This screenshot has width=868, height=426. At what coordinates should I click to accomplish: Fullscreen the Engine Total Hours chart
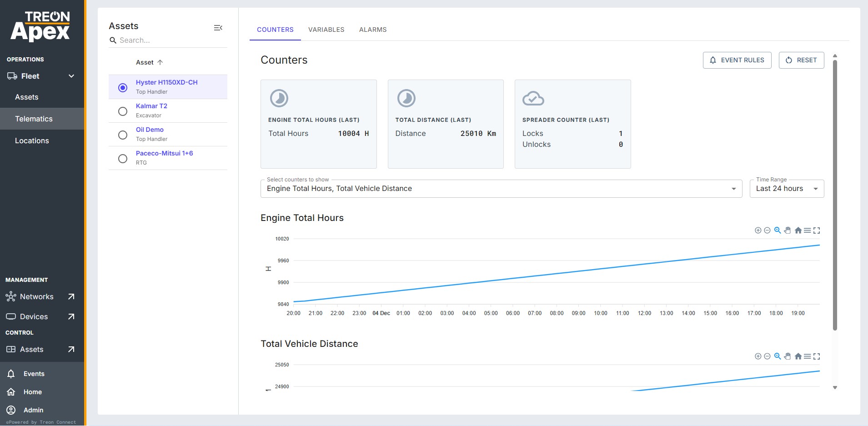click(817, 231)
